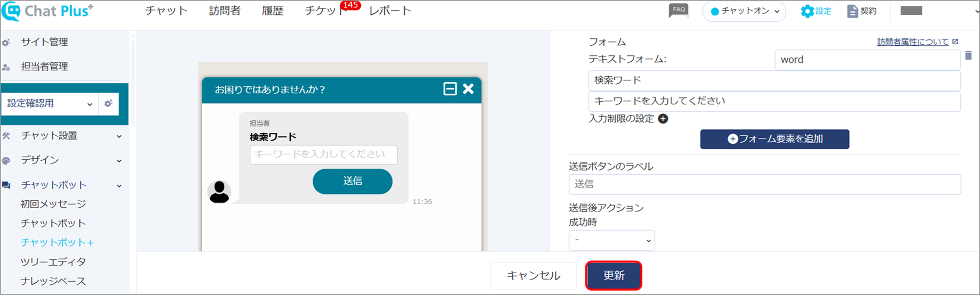Open ツリーエディタ submenu item

point(53,261)
